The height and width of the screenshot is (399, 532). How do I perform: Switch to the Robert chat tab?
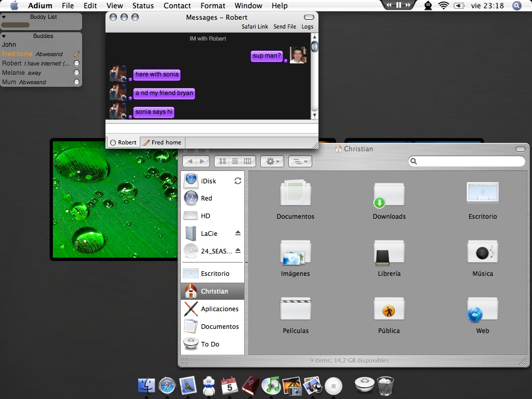click(124, 142)
